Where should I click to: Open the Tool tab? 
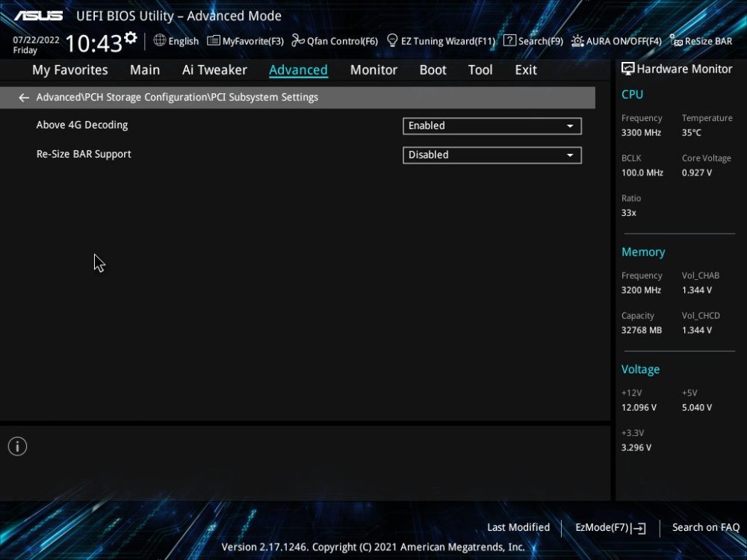pos(480,70)
